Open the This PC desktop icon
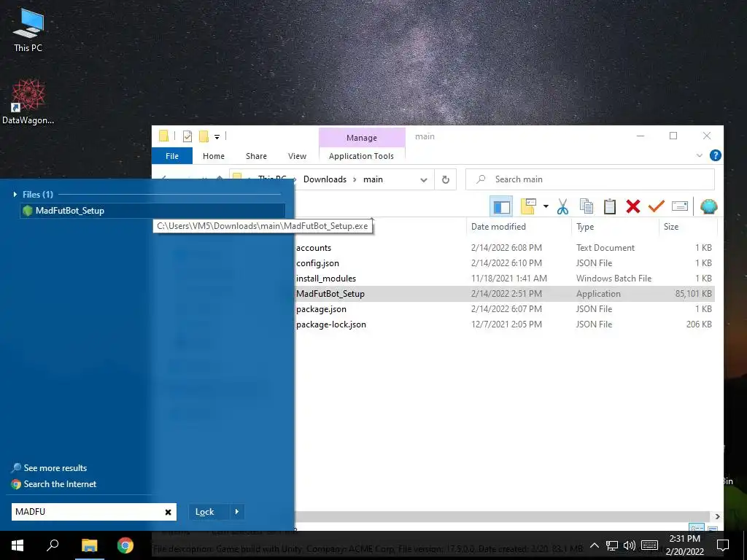 (28, 29)
